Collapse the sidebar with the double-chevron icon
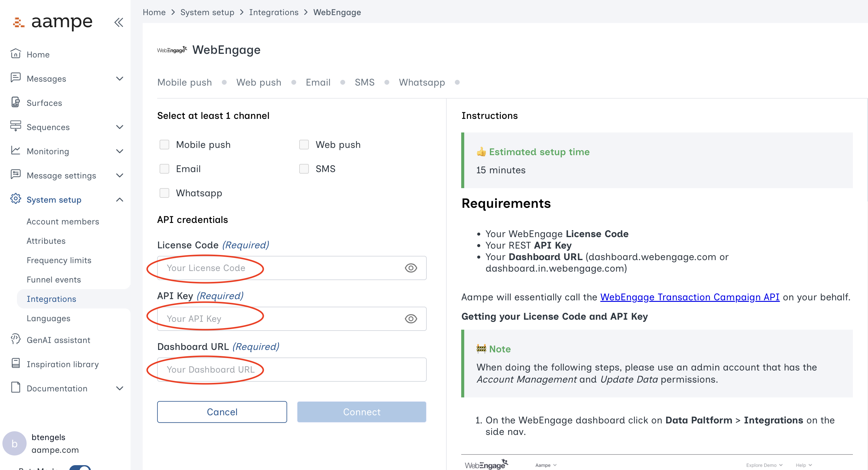868x470 pixels. coord(118,22)
